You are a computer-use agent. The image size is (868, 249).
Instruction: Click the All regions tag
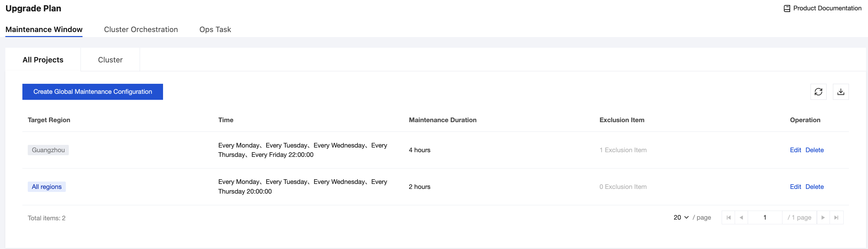tap(46, 187)
